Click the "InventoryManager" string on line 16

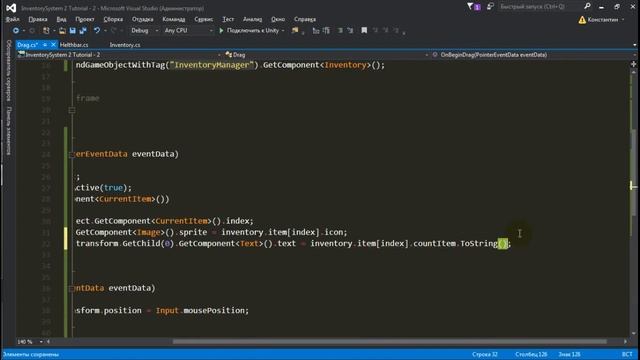point(211,65)
